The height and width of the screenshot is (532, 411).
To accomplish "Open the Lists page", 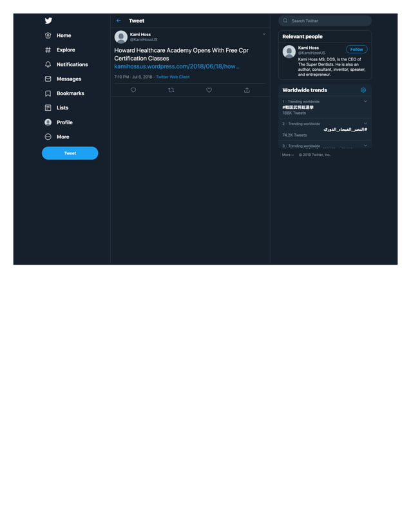I will [x=57, y=108].
